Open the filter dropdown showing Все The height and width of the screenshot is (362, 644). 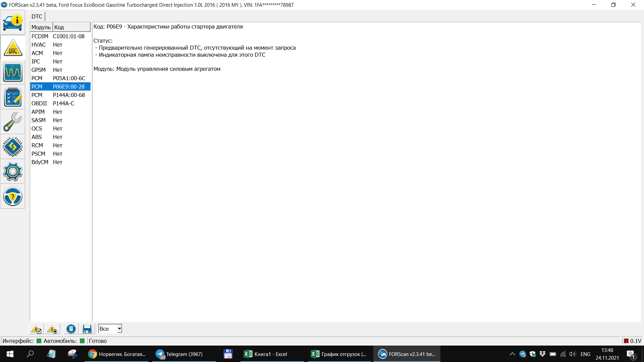(110, 329)
